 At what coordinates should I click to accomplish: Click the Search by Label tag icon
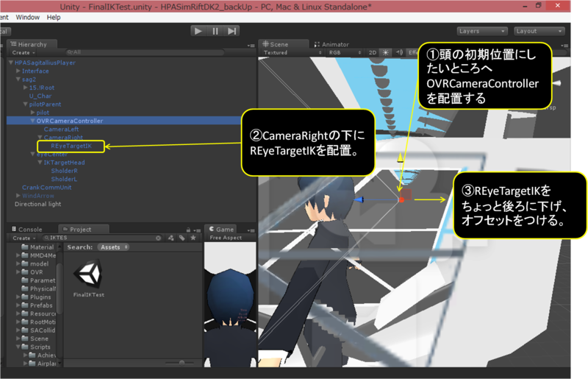[x=182, y=238]
